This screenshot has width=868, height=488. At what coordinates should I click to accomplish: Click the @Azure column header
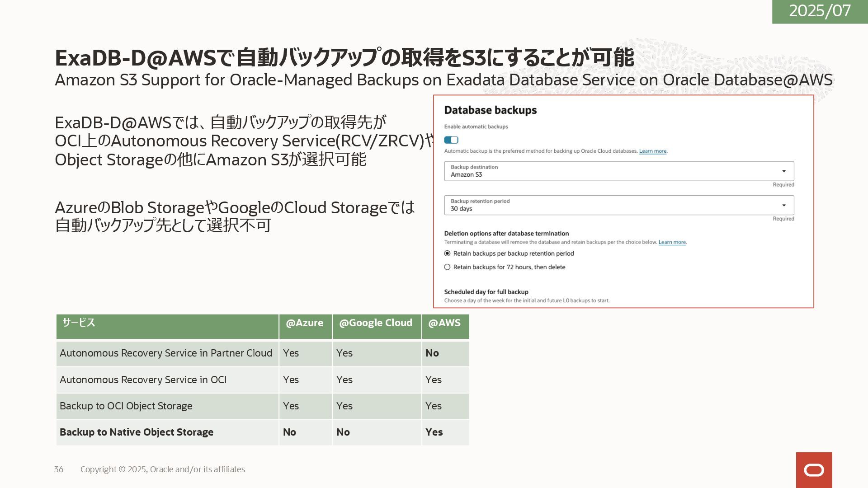[x=305, y=326]
